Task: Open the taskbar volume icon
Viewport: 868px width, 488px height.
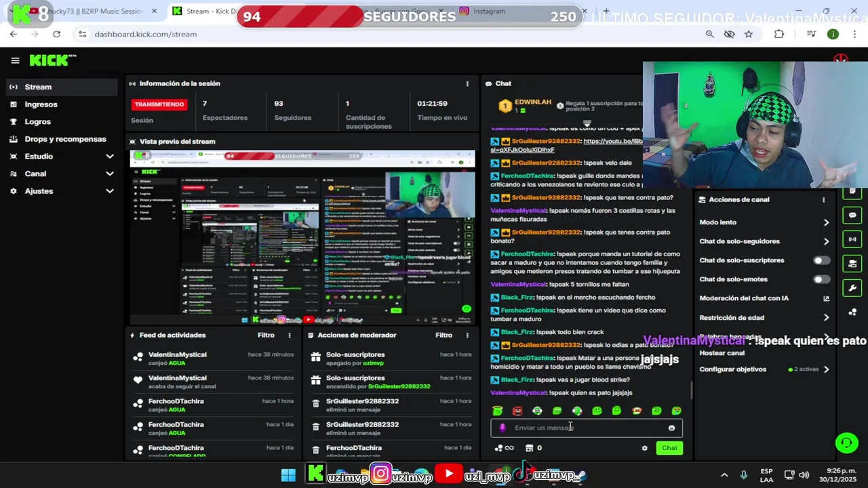Action: 804,475
